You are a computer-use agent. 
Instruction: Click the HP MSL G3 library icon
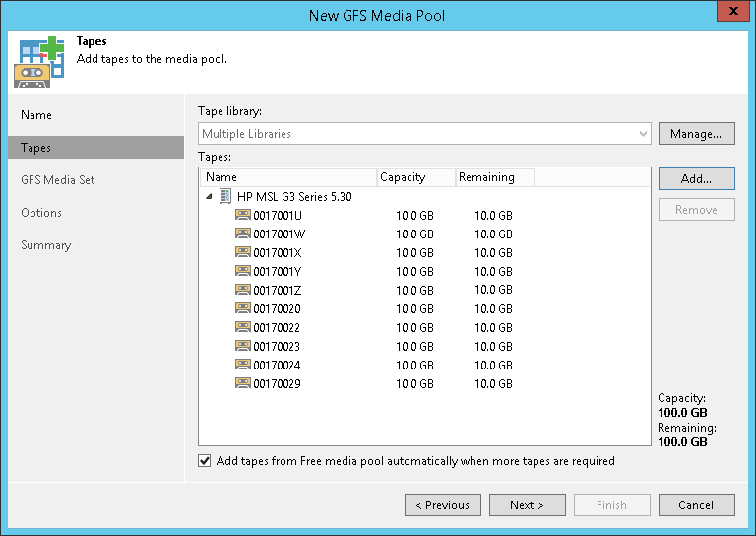(x=225, y=196)
